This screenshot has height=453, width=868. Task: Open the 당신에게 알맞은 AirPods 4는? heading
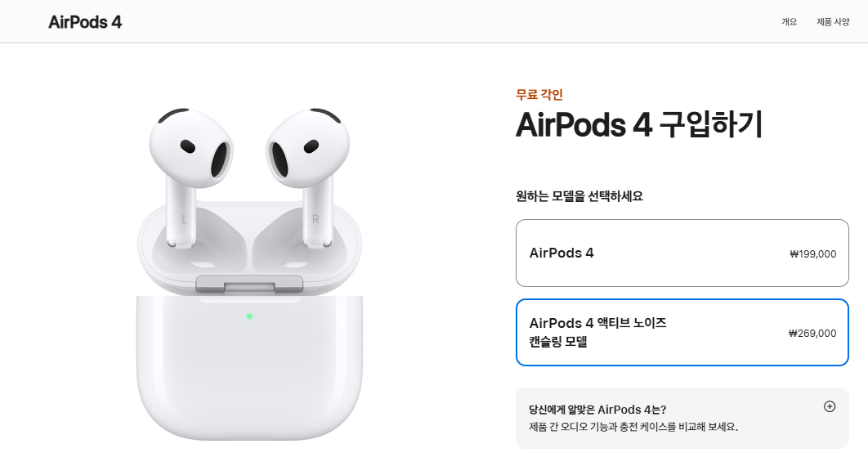(x=597, y=410)
